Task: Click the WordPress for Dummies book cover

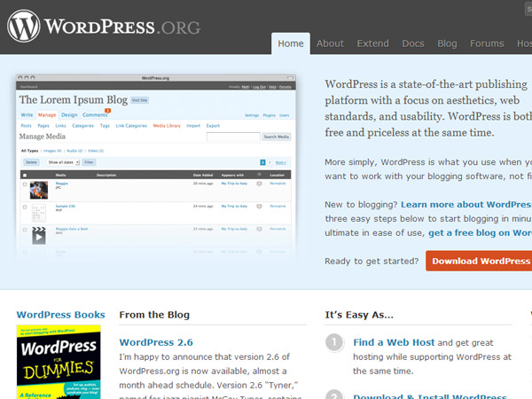Action: (x=59, y=362)
